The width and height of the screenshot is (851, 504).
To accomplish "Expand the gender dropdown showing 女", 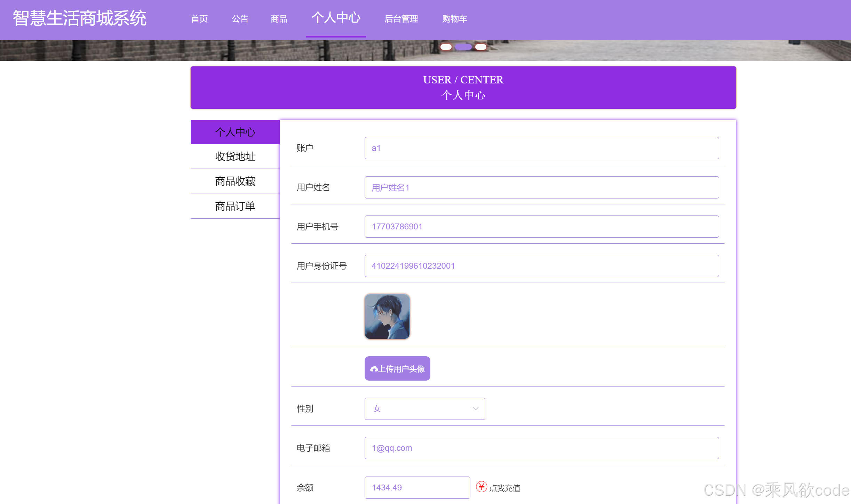I will coord(424,409).
